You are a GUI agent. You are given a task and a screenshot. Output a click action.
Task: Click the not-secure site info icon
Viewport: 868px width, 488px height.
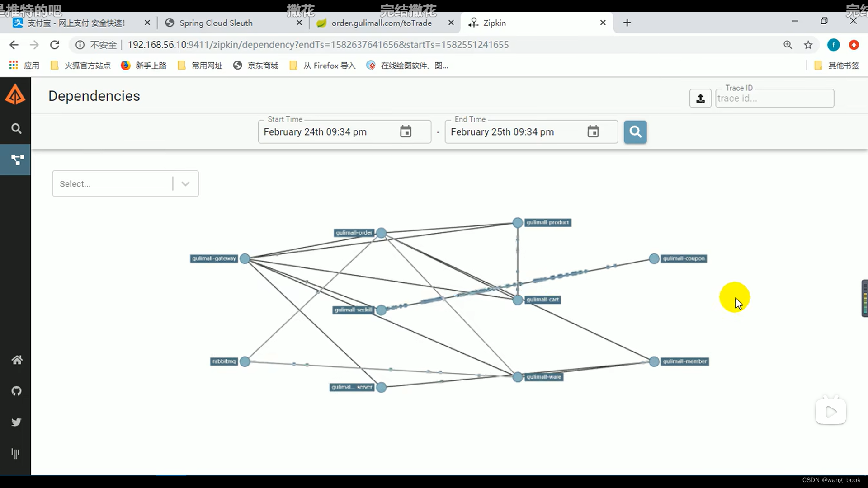(80, 45)
